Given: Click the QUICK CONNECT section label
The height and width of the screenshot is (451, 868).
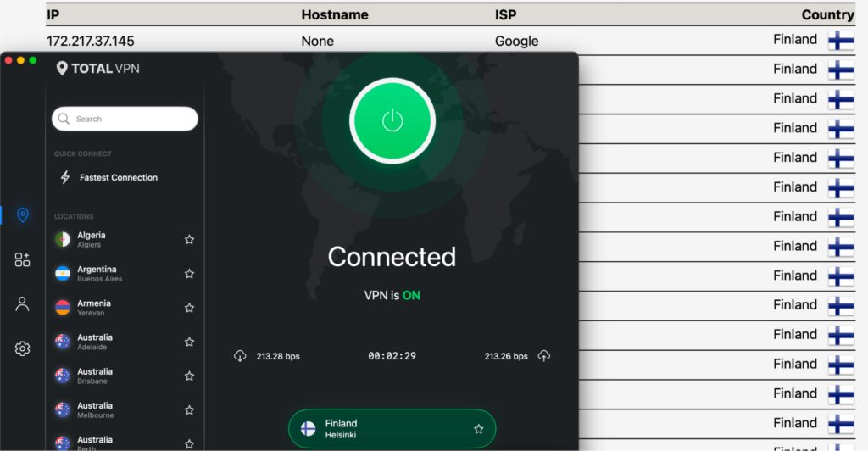Looking at the screenshot, I should (x=82, y=153).
